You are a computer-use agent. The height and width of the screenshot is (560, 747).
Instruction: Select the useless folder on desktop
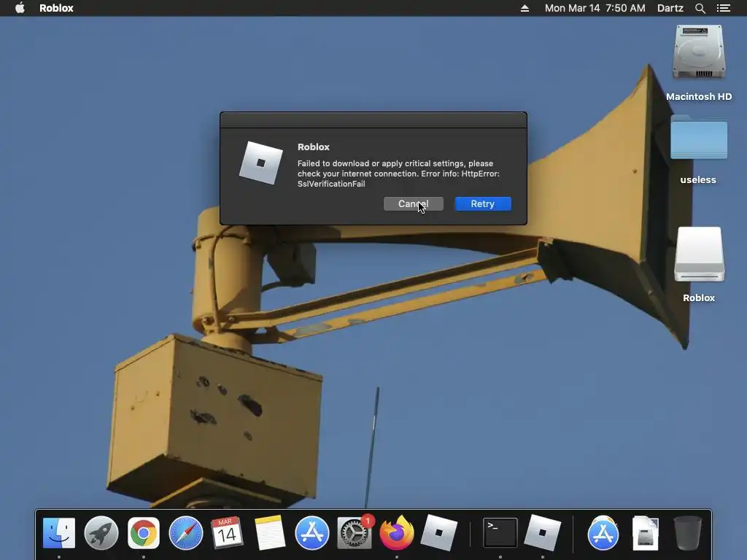pyautogui.click(x=699, y=137)
